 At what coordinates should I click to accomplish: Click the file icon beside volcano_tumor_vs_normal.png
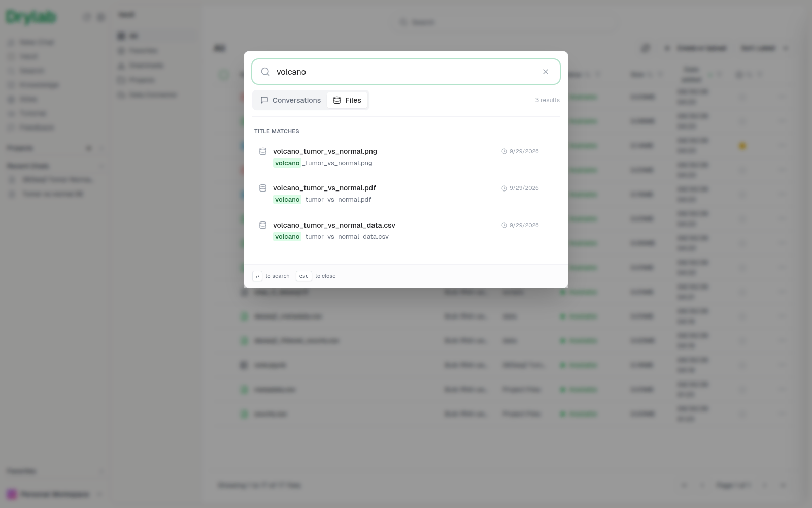(x=263, y=151)
